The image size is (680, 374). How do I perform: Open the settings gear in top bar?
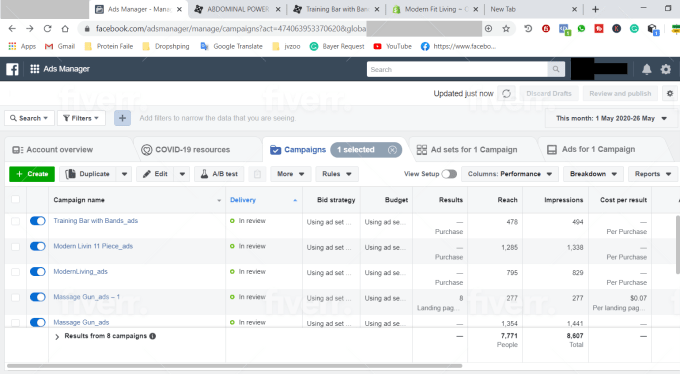point(666,69)
